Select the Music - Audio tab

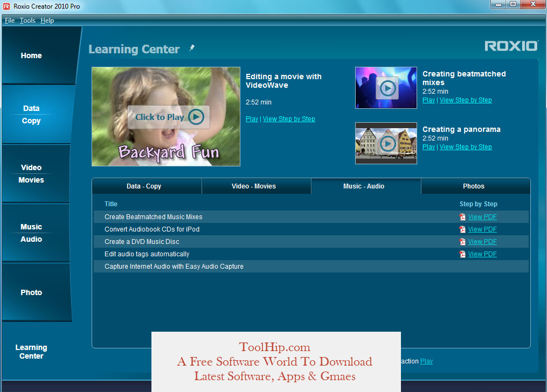click(366, 186)
